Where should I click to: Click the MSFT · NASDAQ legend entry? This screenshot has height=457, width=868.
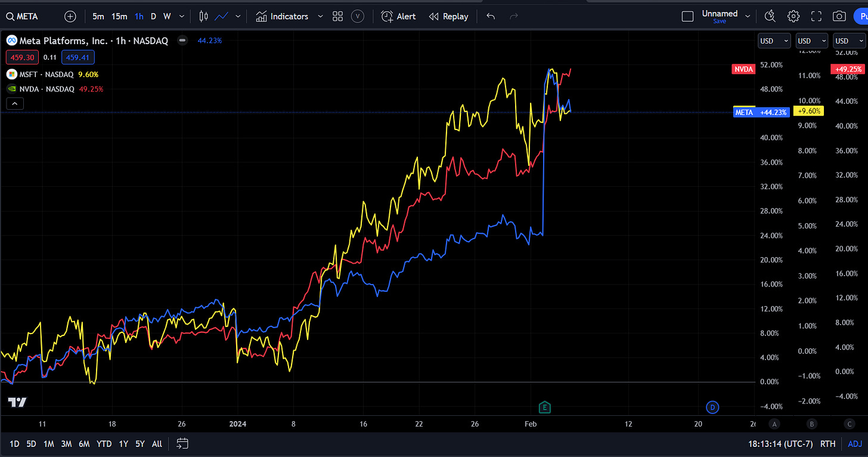click(x=47, y=75)
